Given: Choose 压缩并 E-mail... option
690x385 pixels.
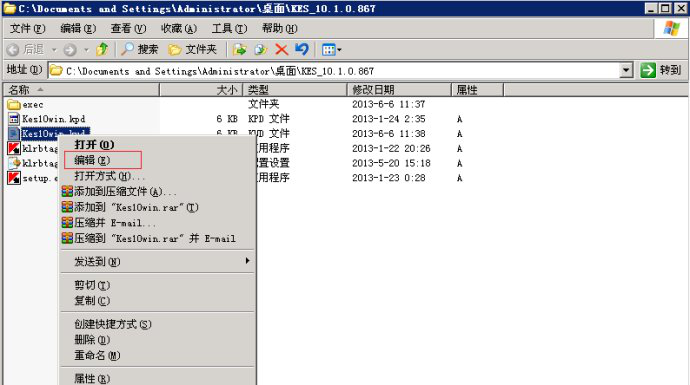Looking at the screenshot, I should [x=157, y=223].
